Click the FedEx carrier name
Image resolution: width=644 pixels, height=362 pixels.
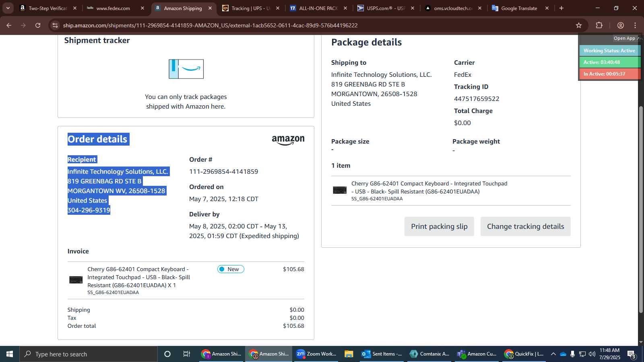pos(462,75)
